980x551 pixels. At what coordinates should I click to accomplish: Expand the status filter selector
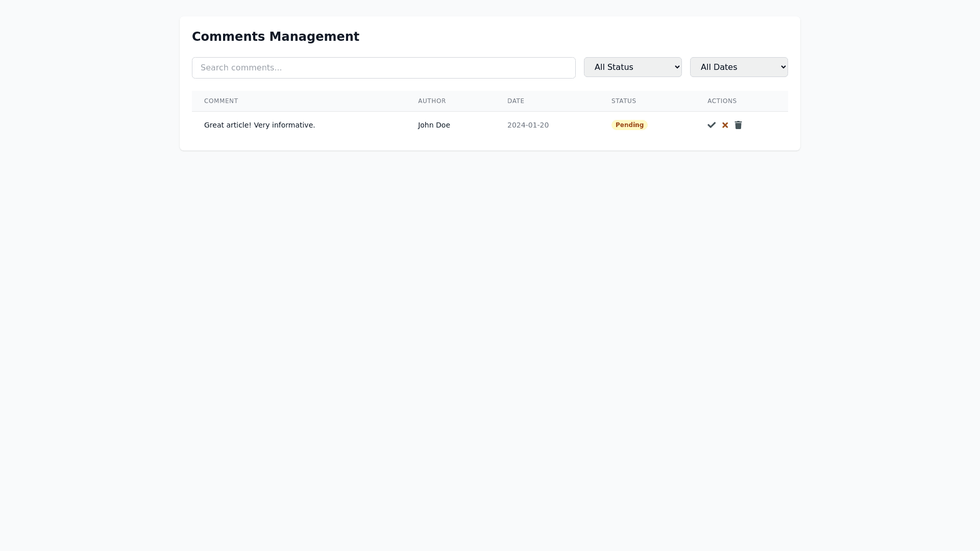tap(632, 67)
